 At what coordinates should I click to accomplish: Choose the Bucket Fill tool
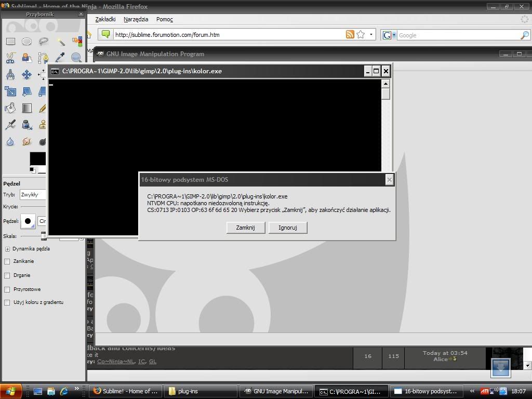10,108
